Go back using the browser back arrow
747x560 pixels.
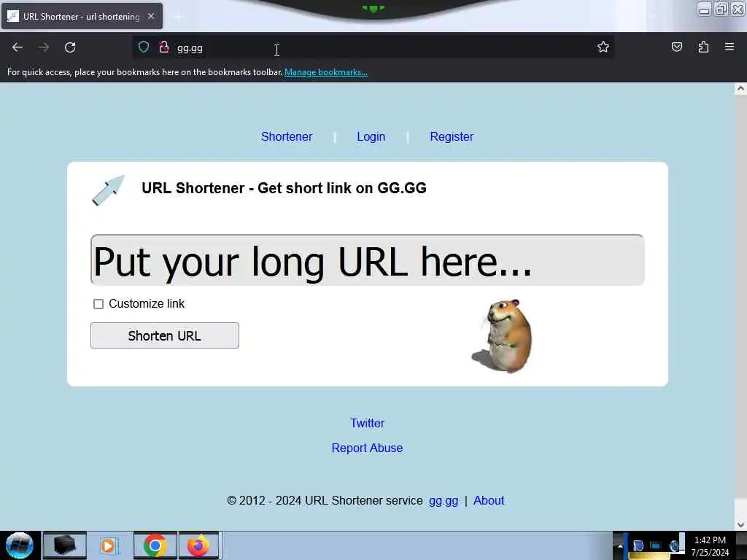tap(18, 47)
